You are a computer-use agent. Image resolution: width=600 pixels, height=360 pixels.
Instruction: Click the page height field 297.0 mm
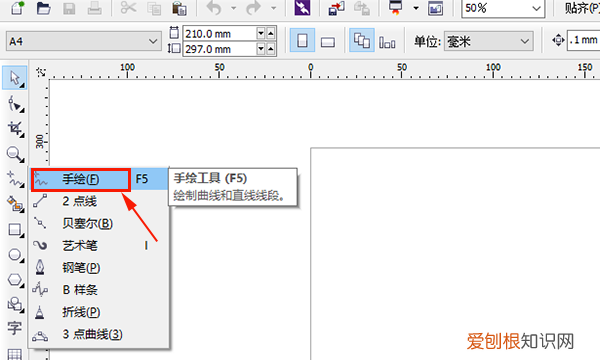(x=219, y=49)
